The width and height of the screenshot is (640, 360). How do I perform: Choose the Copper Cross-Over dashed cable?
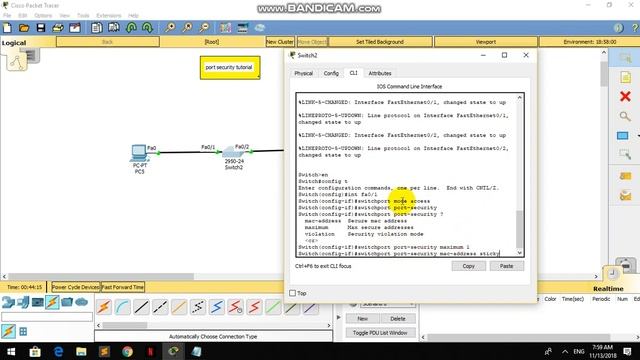[x=160, y=307]
